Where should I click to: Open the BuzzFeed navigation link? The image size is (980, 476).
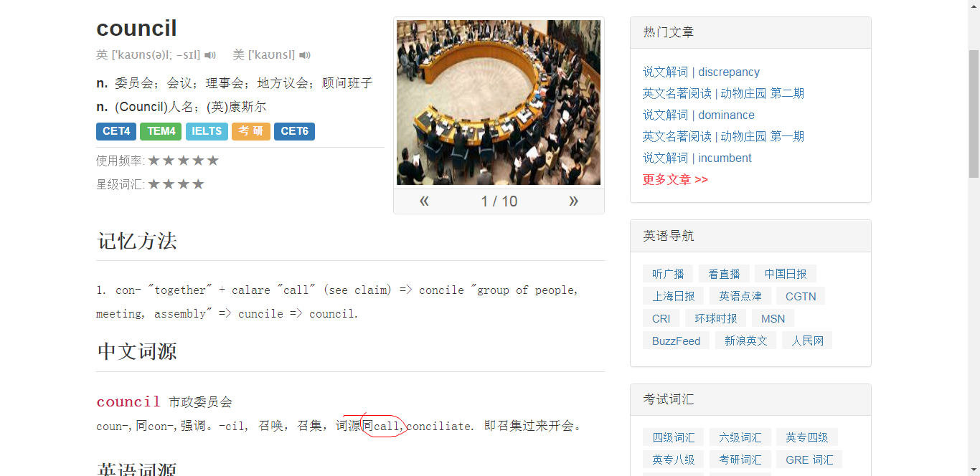coord(676,341)
